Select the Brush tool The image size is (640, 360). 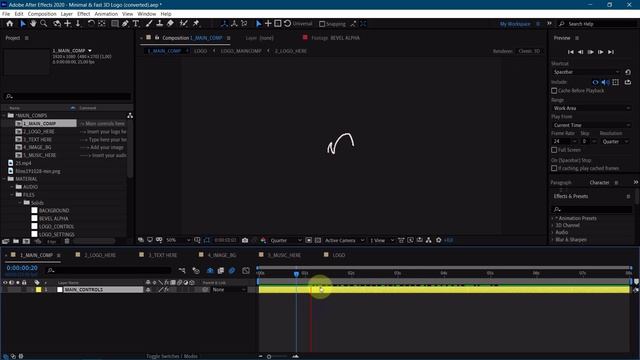coord(149,24)
